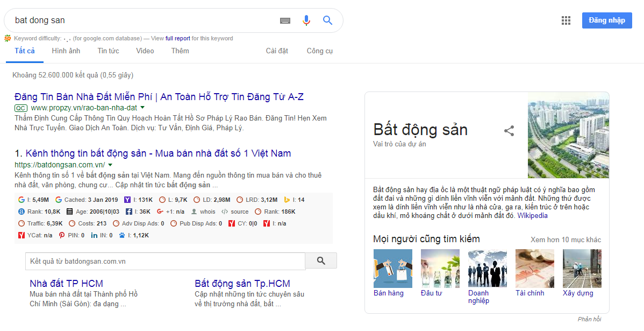Viewport: 644px width, 331px height.
Task: Open SEMrush links L: 9,7K
Action: (173, 200)
